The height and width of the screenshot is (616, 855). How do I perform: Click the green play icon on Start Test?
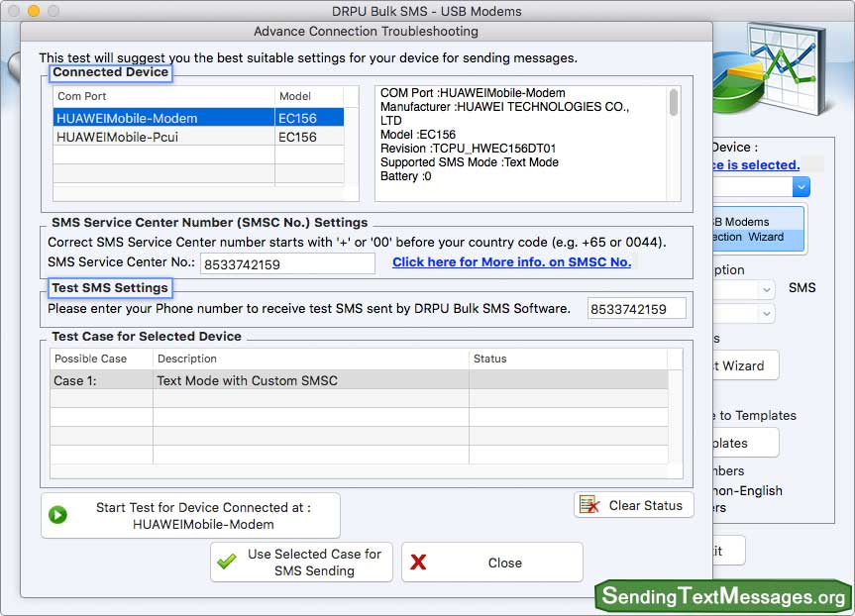click(57, 515)
